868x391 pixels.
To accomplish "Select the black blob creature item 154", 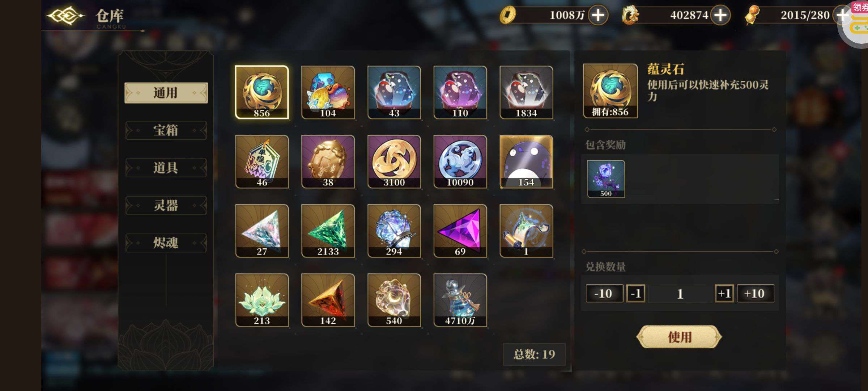I will coord(526,161).
